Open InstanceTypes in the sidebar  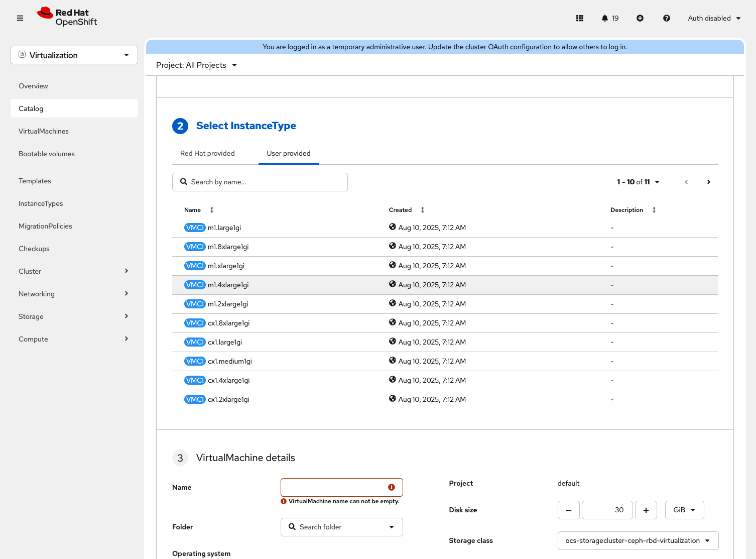[x=41, y=203]
